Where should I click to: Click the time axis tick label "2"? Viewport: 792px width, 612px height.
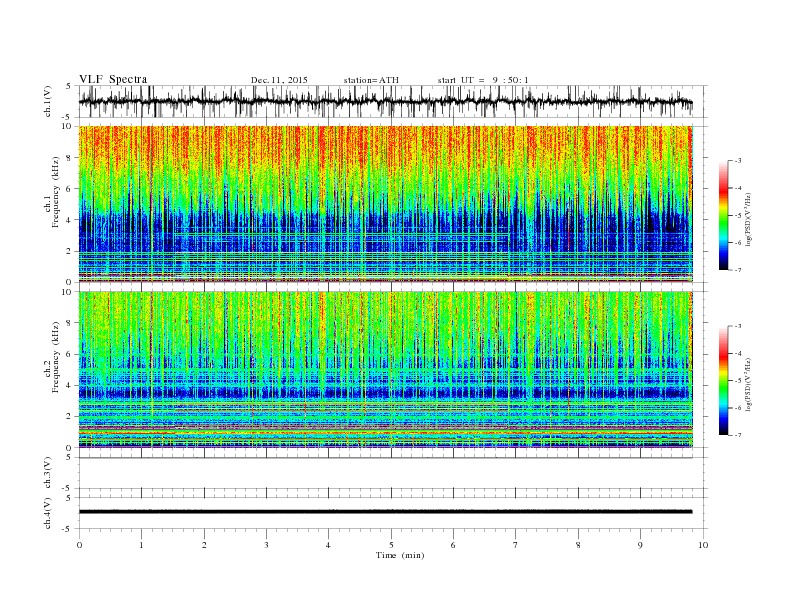click(204, 545)
